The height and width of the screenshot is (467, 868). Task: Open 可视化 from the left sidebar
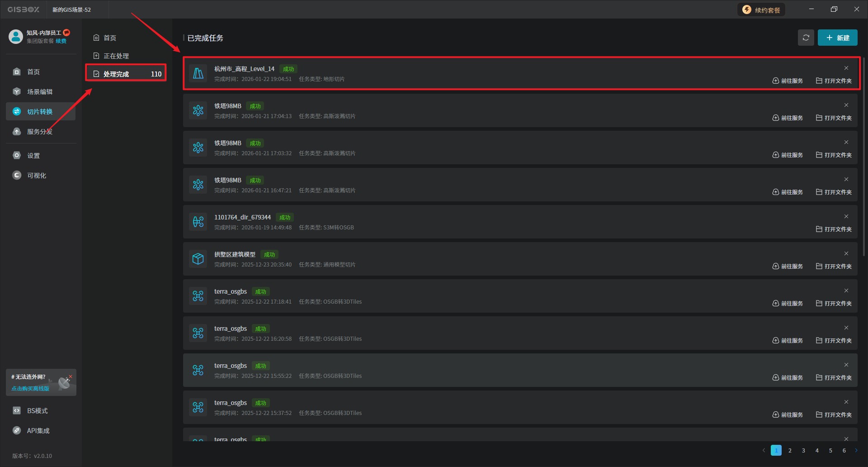click(36, 176)
